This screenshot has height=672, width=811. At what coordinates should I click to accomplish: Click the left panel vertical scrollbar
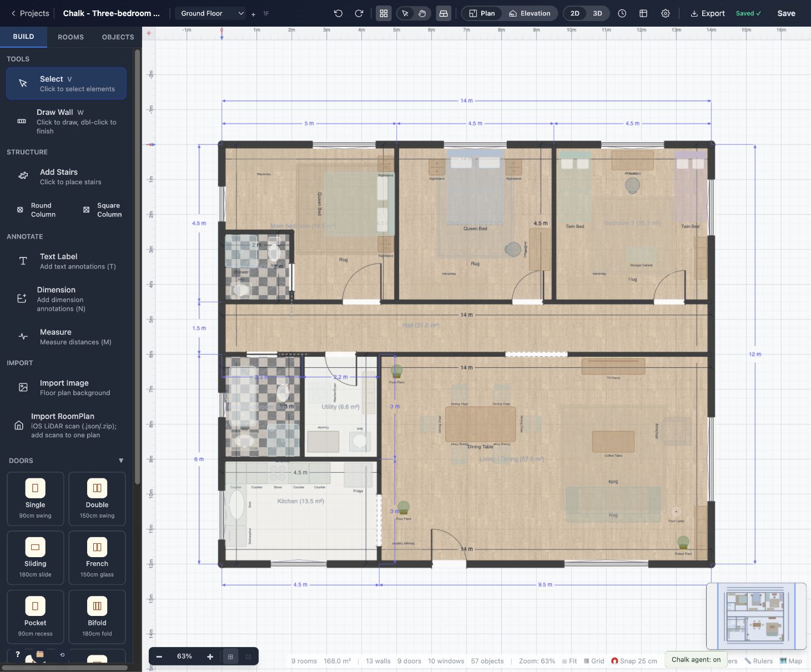point(137,266)
